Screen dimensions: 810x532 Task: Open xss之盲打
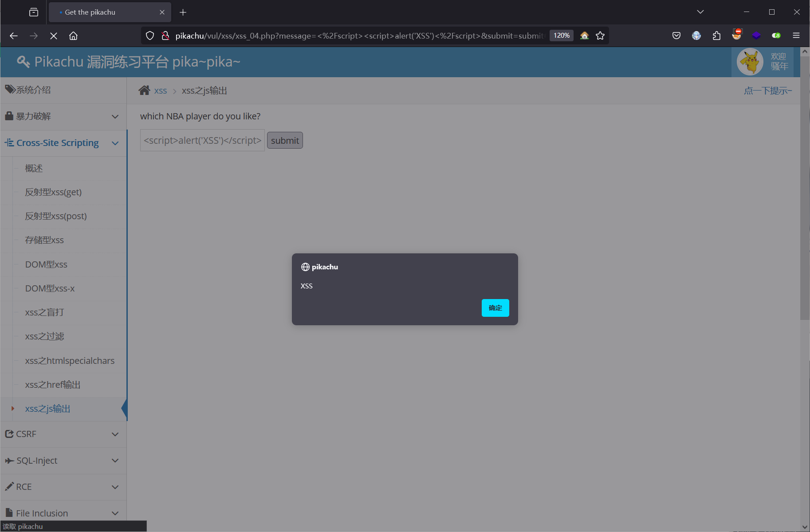(x=44, y=312)
